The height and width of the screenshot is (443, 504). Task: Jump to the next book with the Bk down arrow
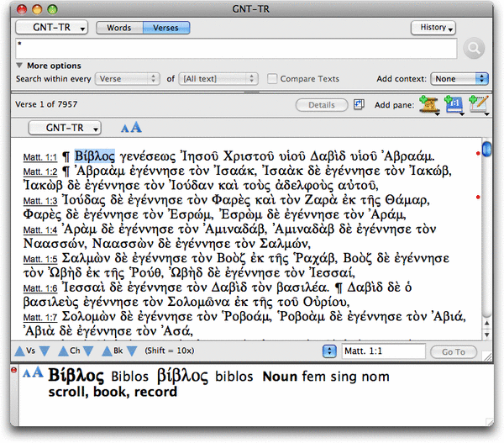point(134,351)
